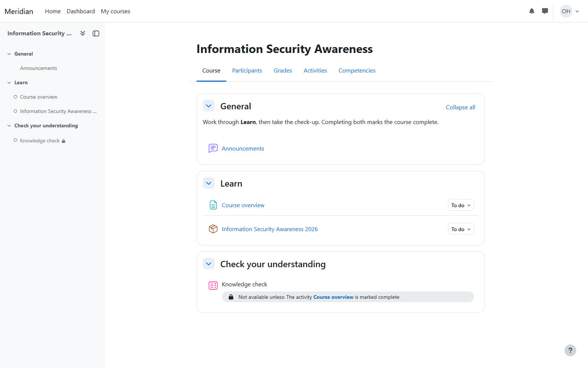This screenshot has height=368, width=588.
Task: Collapse General chevron in the sidebar
Action: click(x=9, y=54)
